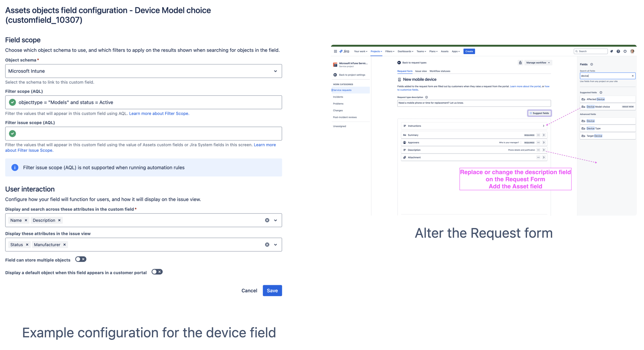Open Jira settings with the gear icon

(625, 52)
